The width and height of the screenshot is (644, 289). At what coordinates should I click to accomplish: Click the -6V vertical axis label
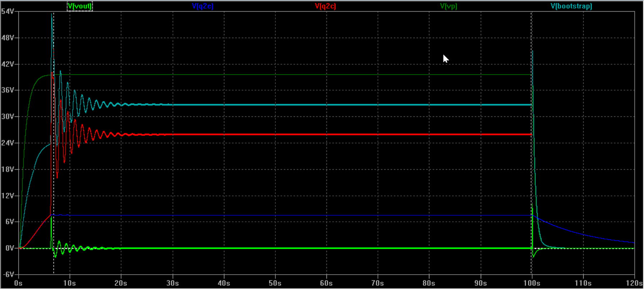tap(8, 274)
